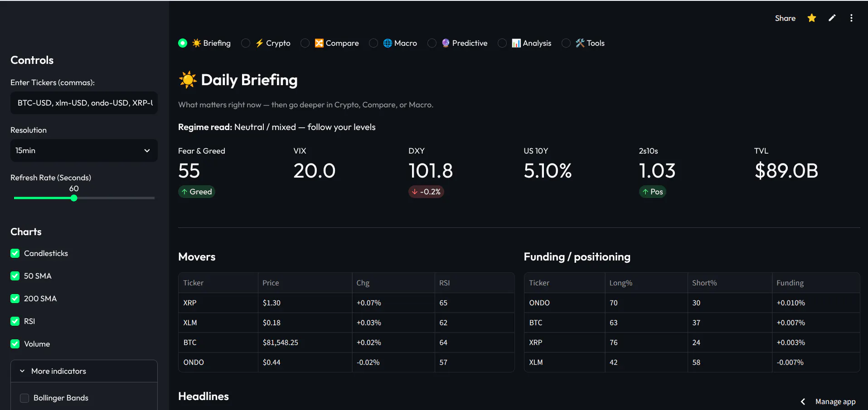Click the tickers input field
This screenshot has height=410, width=868.
pyautogui.click(x=84, y=103)
